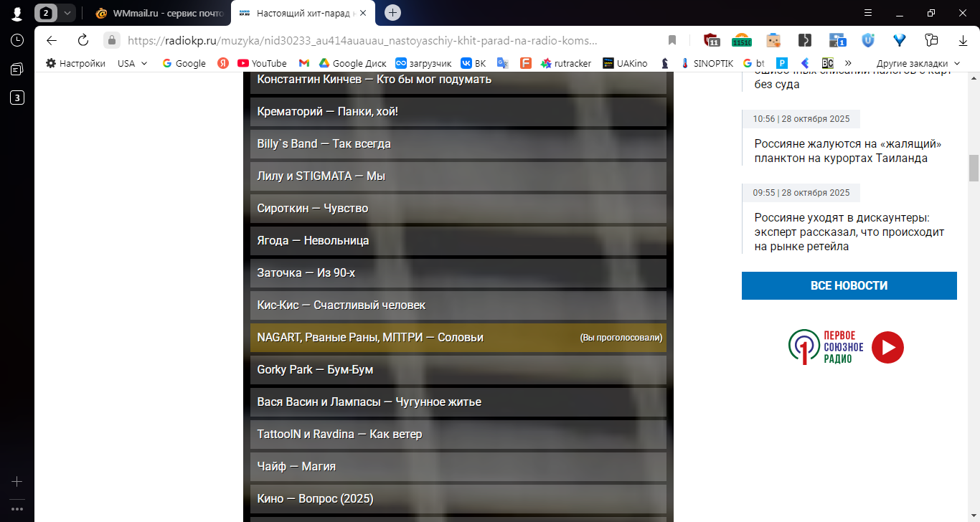
Task: Open the UAKino bookmark
Action: coord(625,63)
